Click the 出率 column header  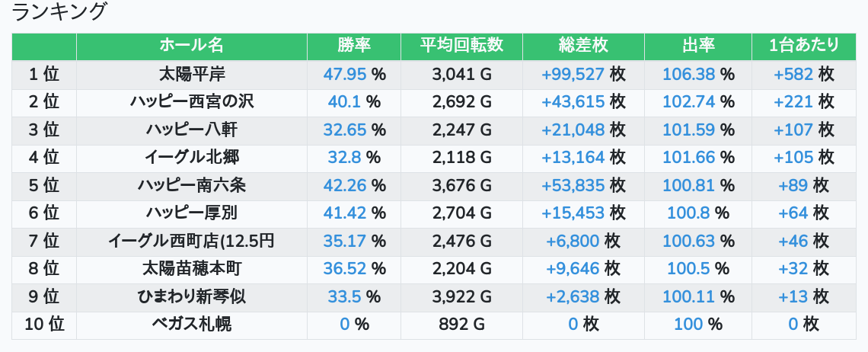pos(698,46)
